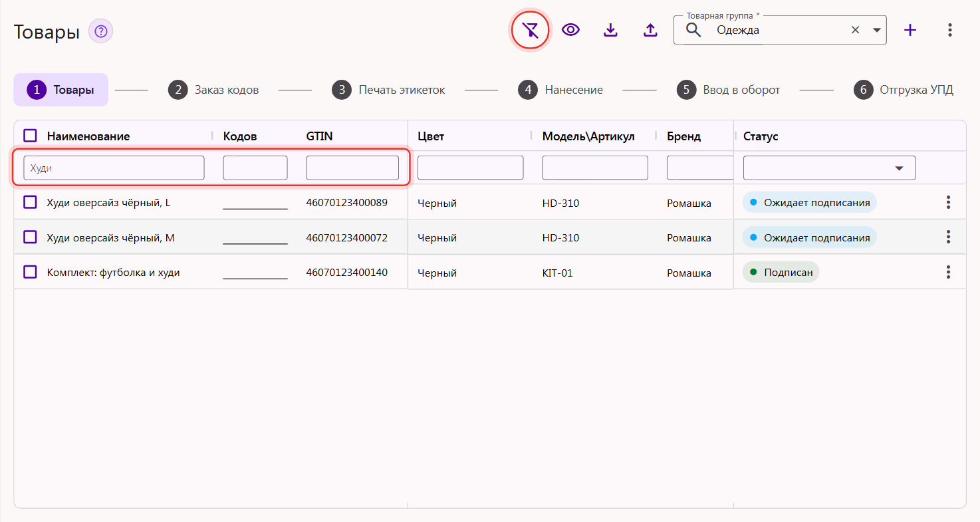Click the Цвет filter field
This screenshot has height=522, width=980.
pos(470,168)
